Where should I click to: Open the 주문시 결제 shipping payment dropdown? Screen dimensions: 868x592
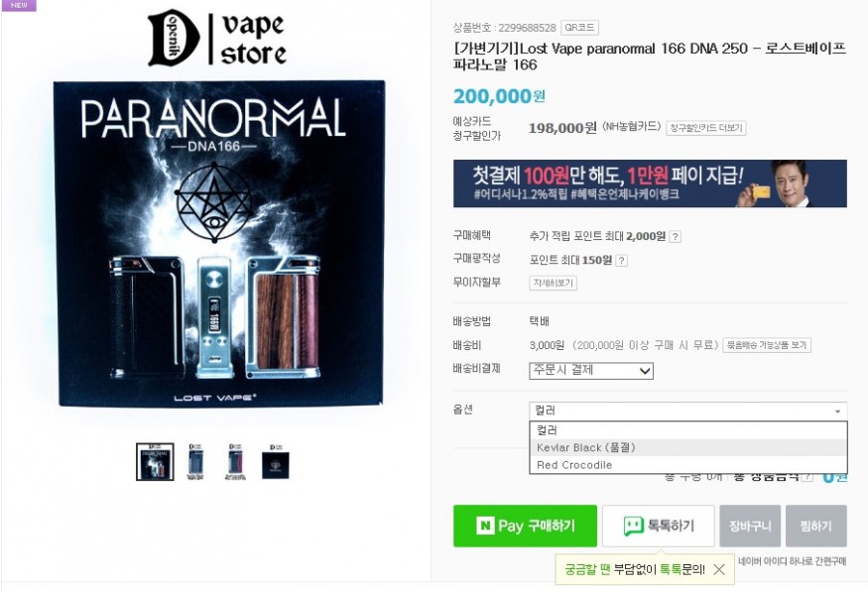pyautogui.click(x=591, y=371)
